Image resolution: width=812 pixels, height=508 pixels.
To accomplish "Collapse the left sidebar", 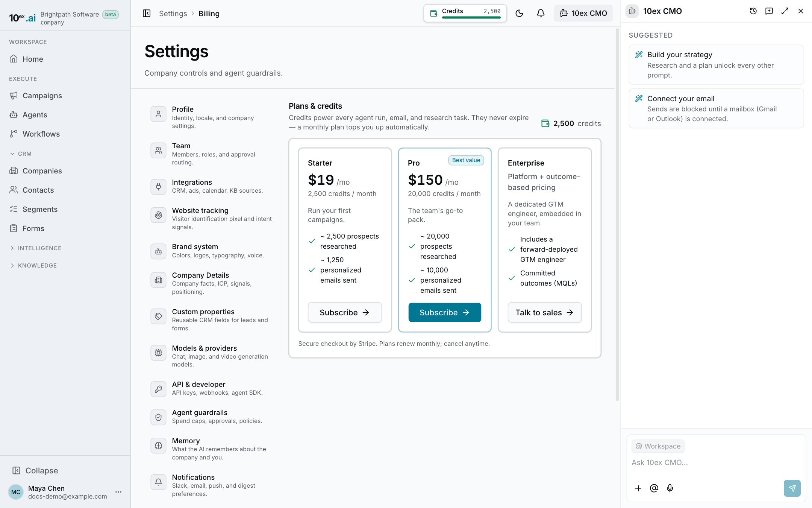I will pyautogui.click(x=36, y=470).
